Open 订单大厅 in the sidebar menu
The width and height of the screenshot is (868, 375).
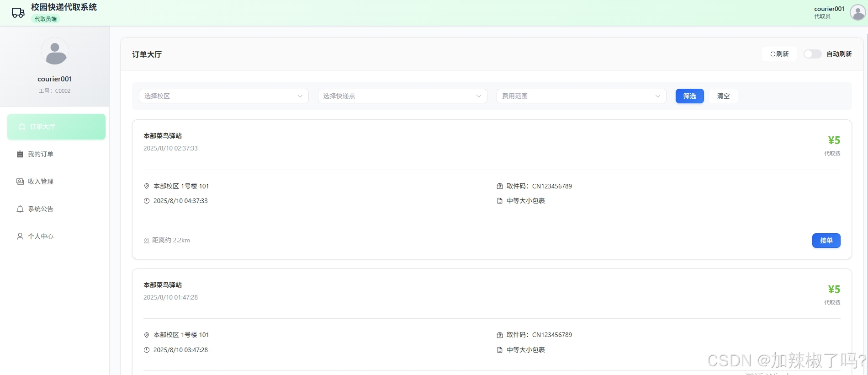56,127
